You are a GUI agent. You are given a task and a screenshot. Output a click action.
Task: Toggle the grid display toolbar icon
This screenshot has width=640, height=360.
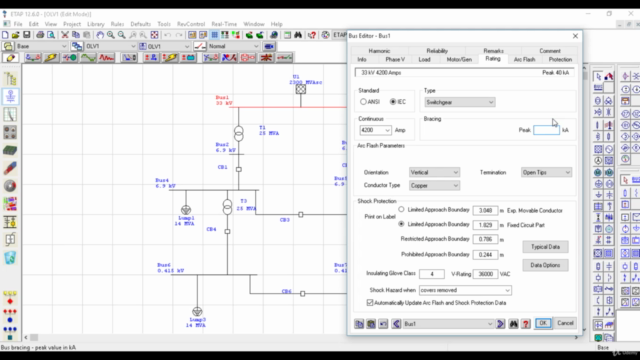click(x=214, y=35)
